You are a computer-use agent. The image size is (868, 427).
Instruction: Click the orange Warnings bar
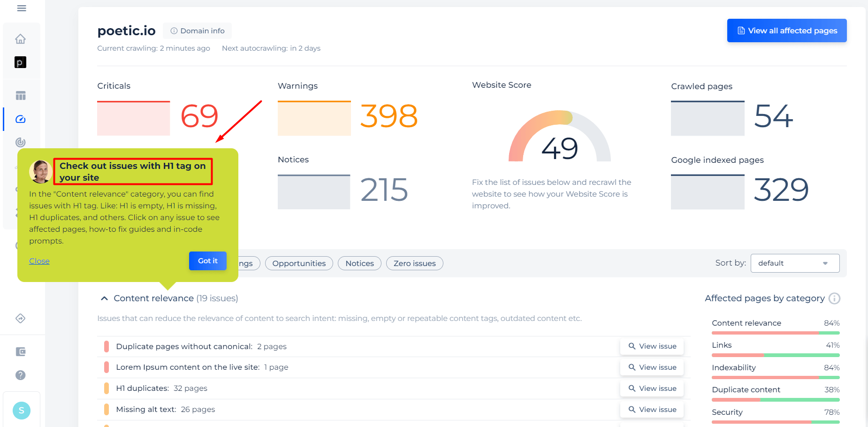(x=314, y=118)
